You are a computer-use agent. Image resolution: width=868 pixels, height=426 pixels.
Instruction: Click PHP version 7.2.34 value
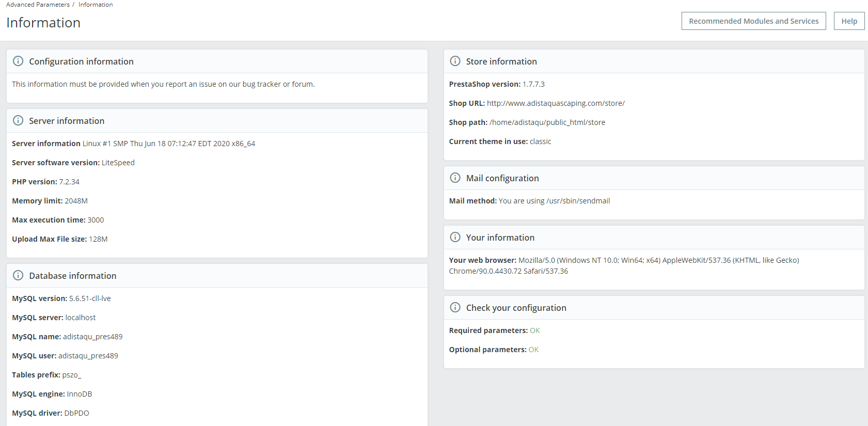click(x=69, y=182)
